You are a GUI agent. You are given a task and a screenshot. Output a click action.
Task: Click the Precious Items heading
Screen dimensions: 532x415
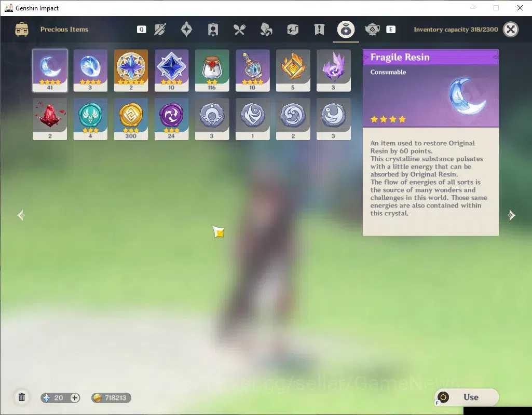point(64,30)
